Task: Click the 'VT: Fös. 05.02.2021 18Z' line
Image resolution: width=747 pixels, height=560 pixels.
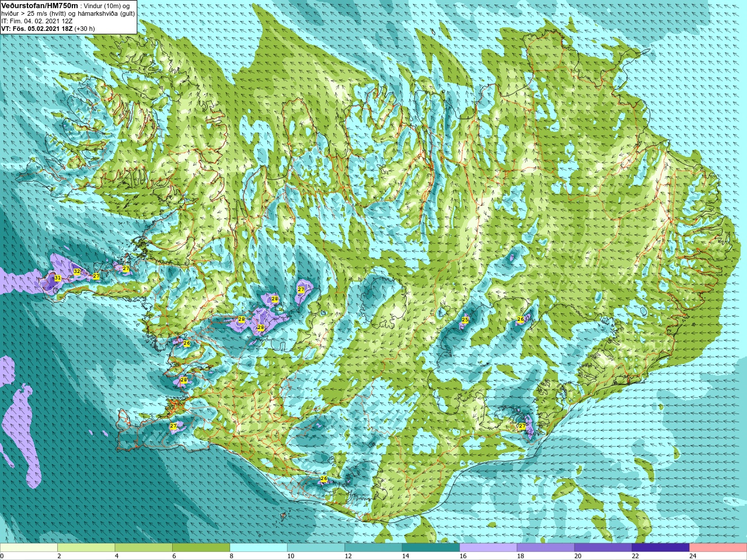Action: point(37,28)
